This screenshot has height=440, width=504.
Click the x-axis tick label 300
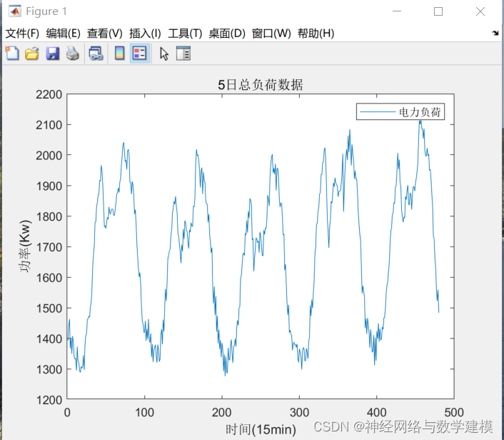pos(299,412)
